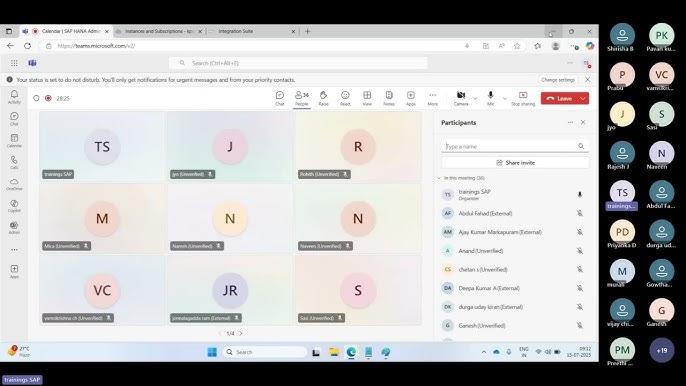Switch to Instances and Subscriptions browser tab
The height and width of the screenshot is (386, 686).
[x=158, y=31]
